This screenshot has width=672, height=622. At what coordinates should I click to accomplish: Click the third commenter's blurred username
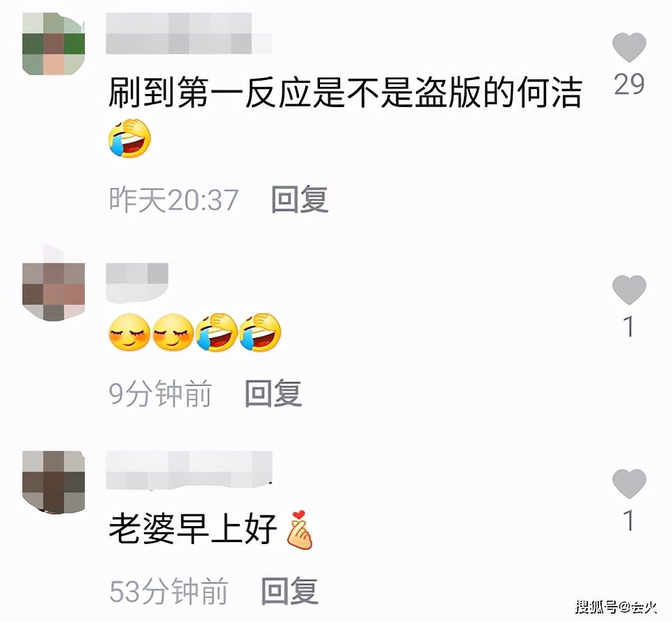tap(189, 470)
